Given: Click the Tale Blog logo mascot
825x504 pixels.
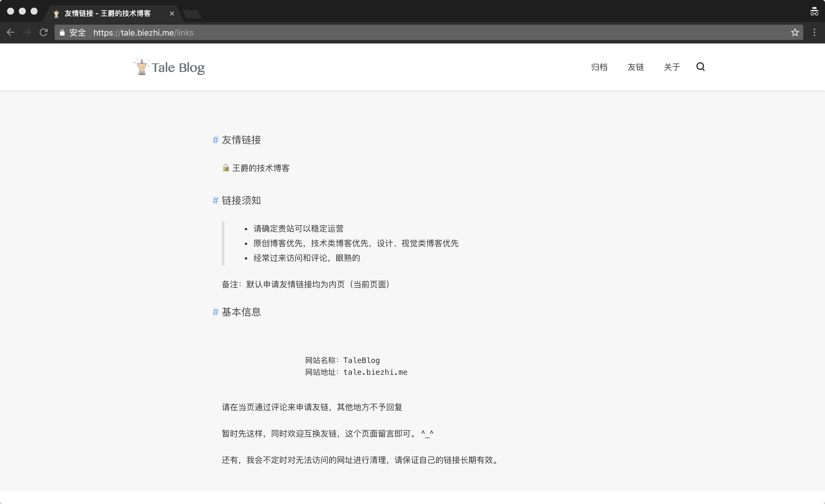Looking at the screenshot, I should point(142,67).
